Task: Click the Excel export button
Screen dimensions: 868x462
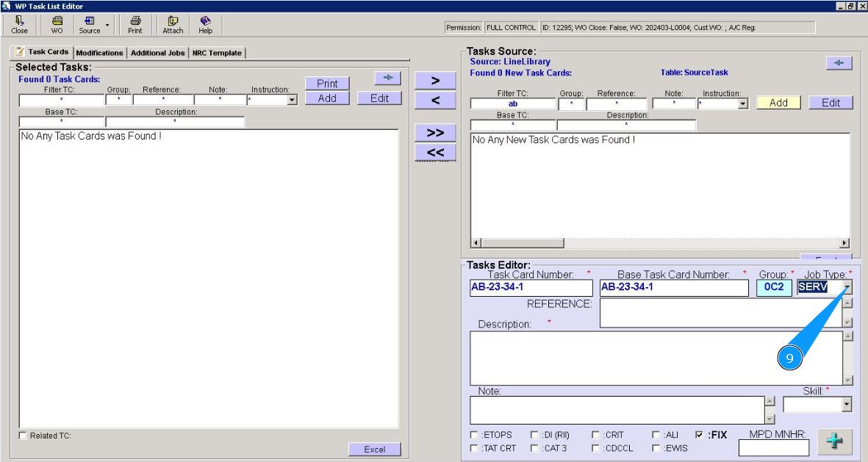Action: pos(374,450)
